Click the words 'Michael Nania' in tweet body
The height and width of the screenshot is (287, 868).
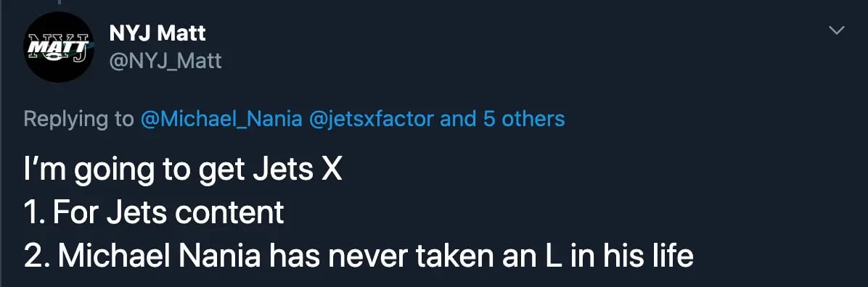tap(159, 256)
